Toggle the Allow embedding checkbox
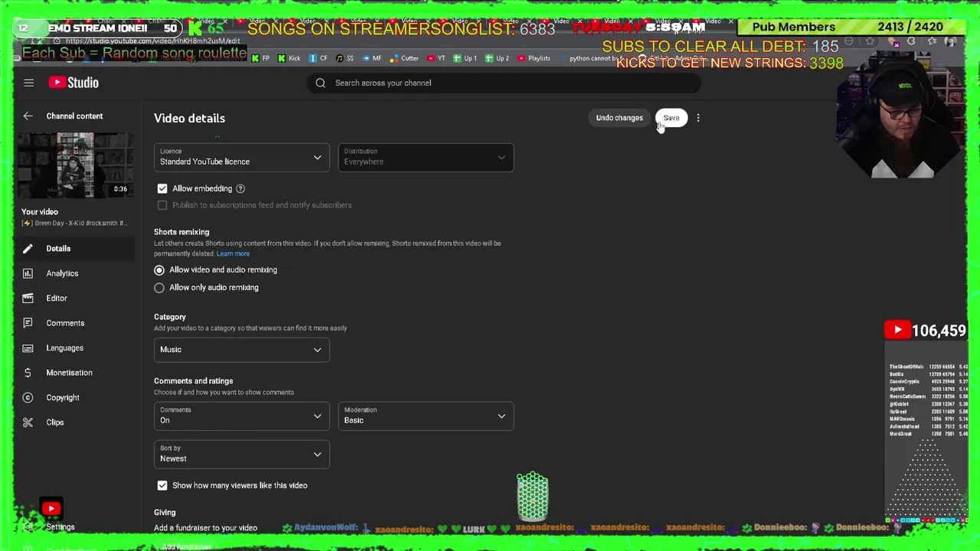The width and height of the screenshot is (980, 551). point(162,188)
